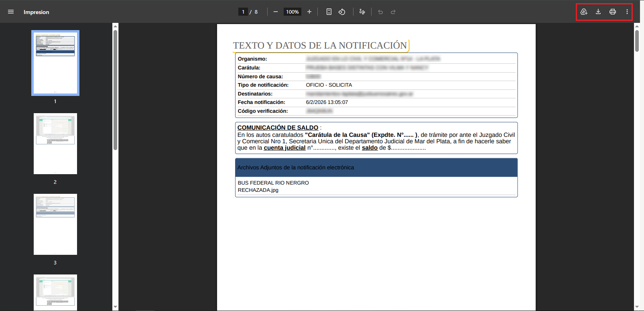Click the zoom out minus icon
644x311 pixels.
tap(275, 12)
